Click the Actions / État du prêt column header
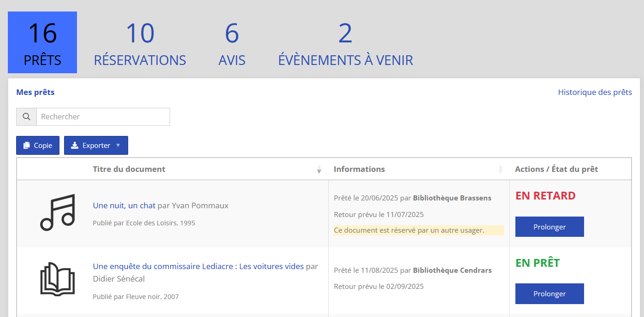This screenshot has width=644, height=317. [556, 169]
